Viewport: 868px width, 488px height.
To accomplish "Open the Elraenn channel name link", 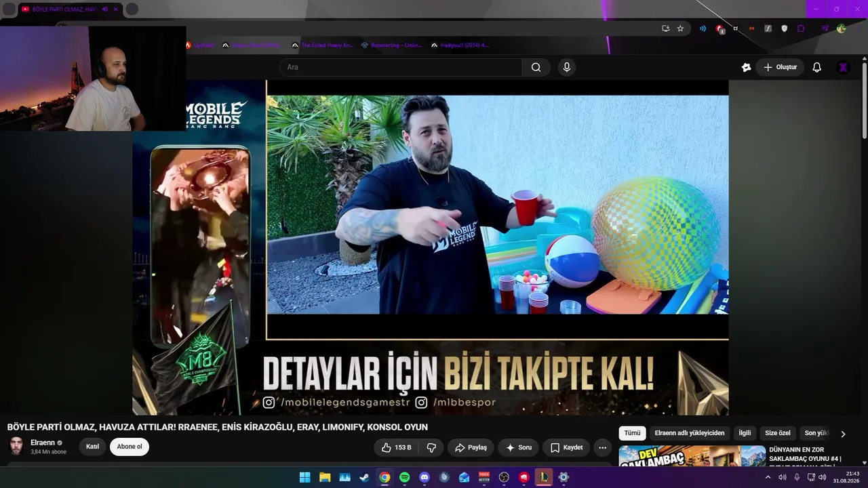I will (43, 443).
